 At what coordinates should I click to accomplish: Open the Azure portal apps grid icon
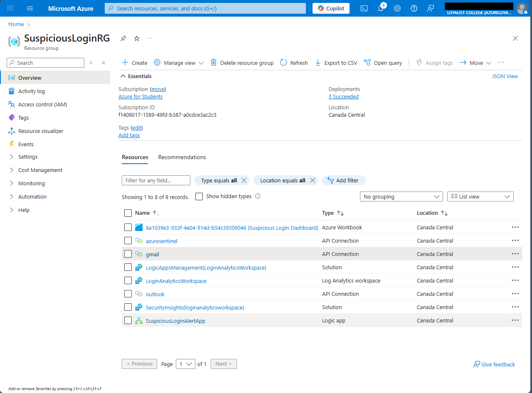pos(10,8)
